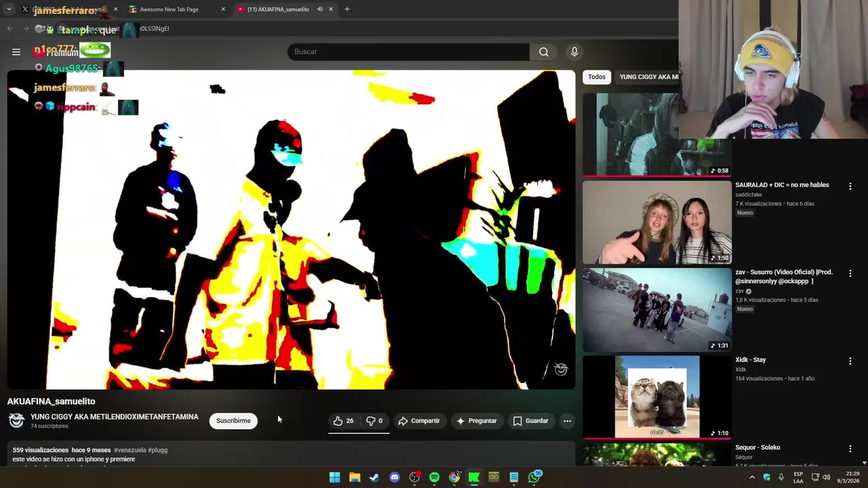Open the Xidk - Stay cat thumbnail
The width and height of the screenshot is (868, 488).
point(657,397)
